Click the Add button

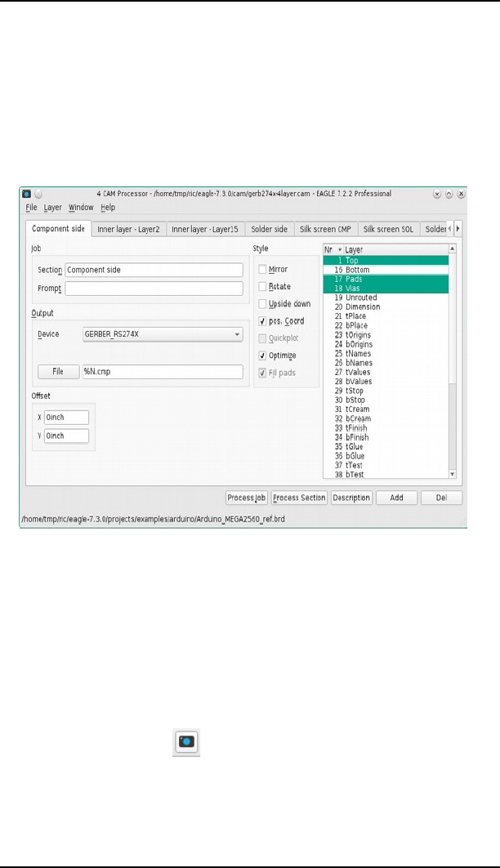pyautogui.click(x=396, y=498)
